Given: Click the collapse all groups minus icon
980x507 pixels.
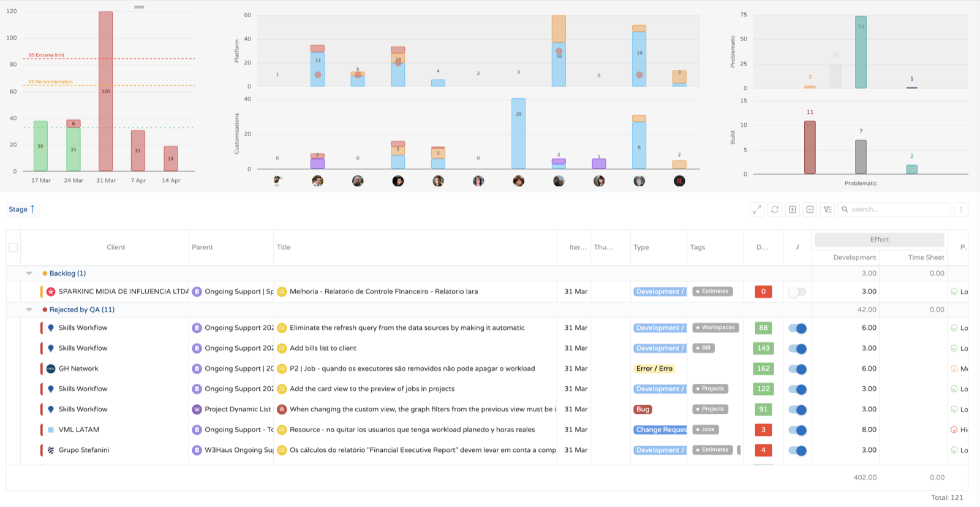Looking at the screenshot, I should coord(810,210).
